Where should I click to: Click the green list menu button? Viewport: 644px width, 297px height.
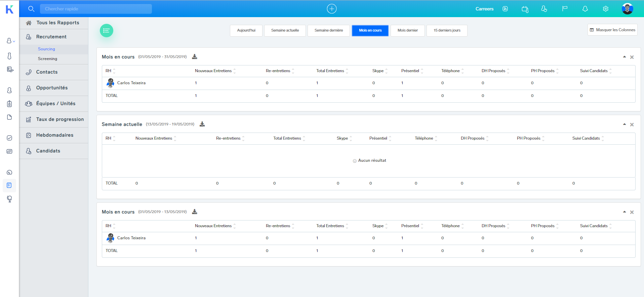tap(107, 31)
